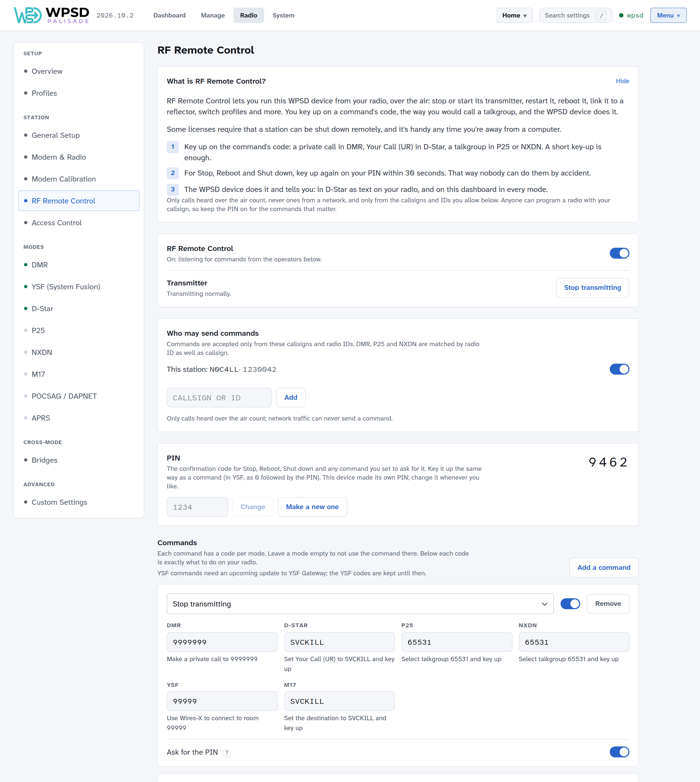Image resolution: width=700 pixels, height=782 pixels.
Task: Switch to the Dashboard tab
Action: pos(169,15)
